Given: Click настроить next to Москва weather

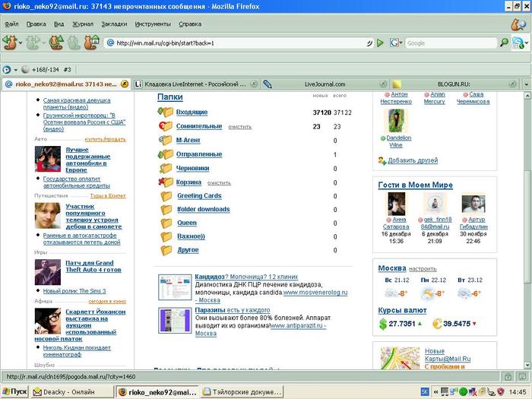Looking at the screenshot, I should (x=423, y=269).
